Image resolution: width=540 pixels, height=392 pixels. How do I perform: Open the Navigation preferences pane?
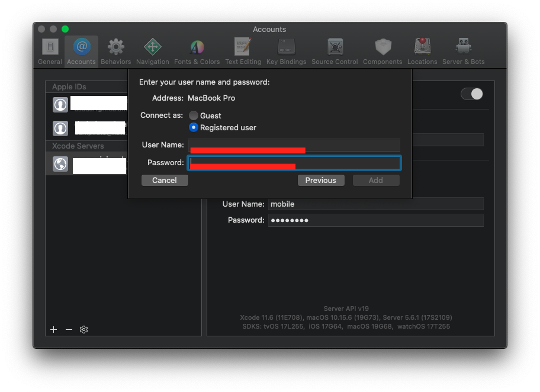tap(153, 52)
